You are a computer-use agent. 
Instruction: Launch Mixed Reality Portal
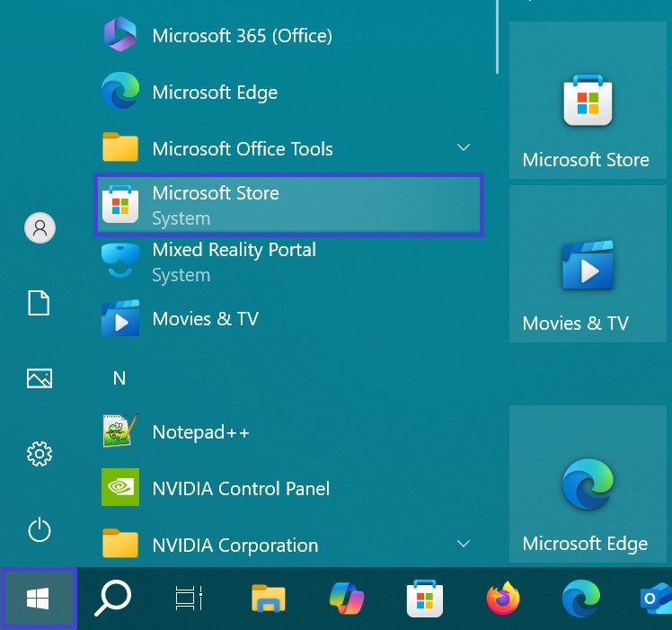(x=289, y=262)
